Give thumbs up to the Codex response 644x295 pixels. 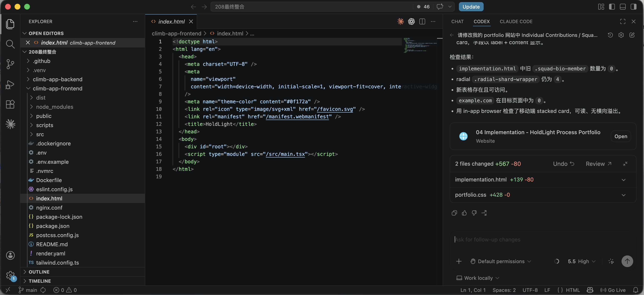tap(464, 213)
